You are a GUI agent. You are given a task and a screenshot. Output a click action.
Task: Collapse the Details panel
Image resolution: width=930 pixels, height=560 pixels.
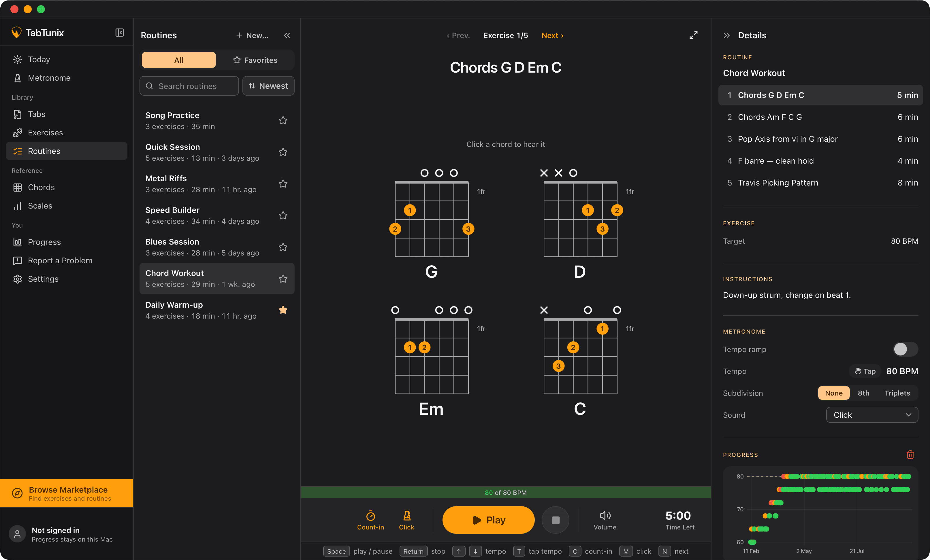726,35
